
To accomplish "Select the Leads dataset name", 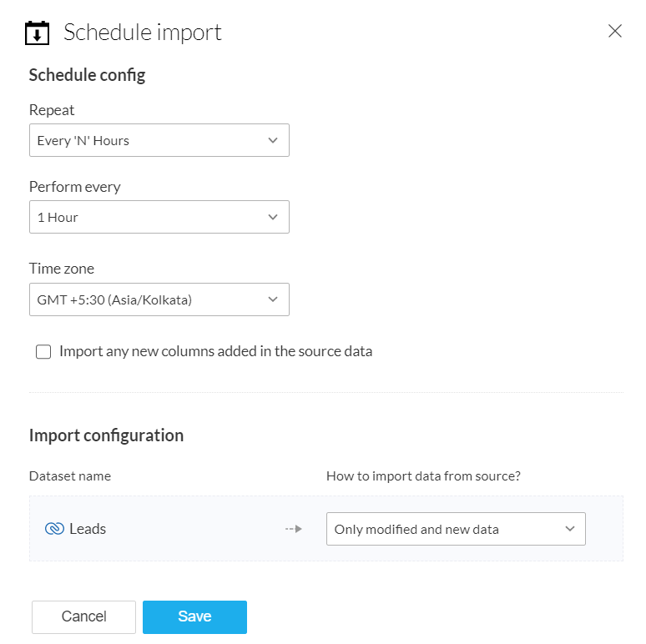I will [88, 529].
